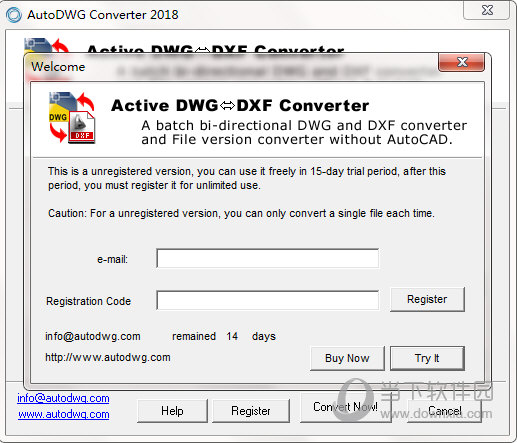Image resolution: width=517 pixels, height=443 pixels.
Task: Click the DWG/DXF converter logo icon
Action: pyautogui.click(x=72, y=118)
